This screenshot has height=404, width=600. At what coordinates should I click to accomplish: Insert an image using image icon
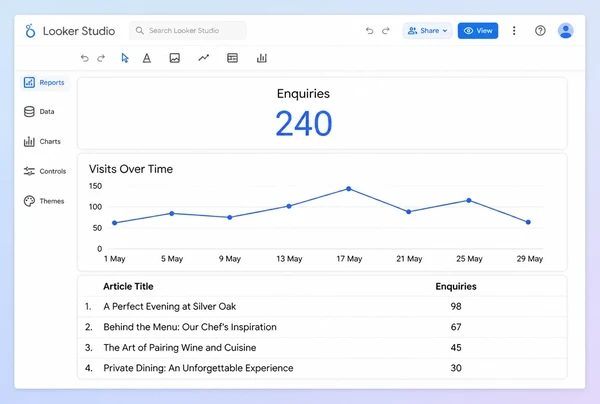point(174,58)
